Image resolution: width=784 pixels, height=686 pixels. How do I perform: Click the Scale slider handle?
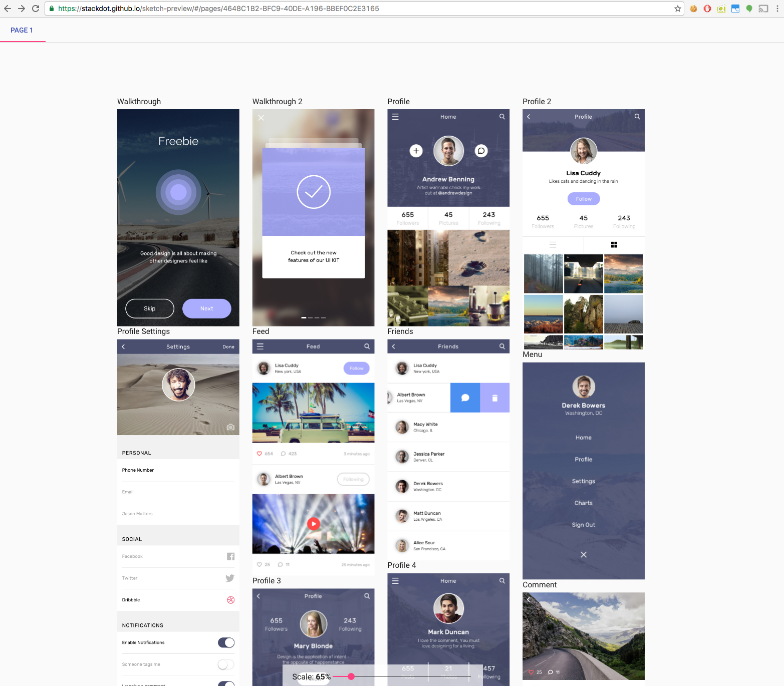pyautogui.click(x=351, y=676)
